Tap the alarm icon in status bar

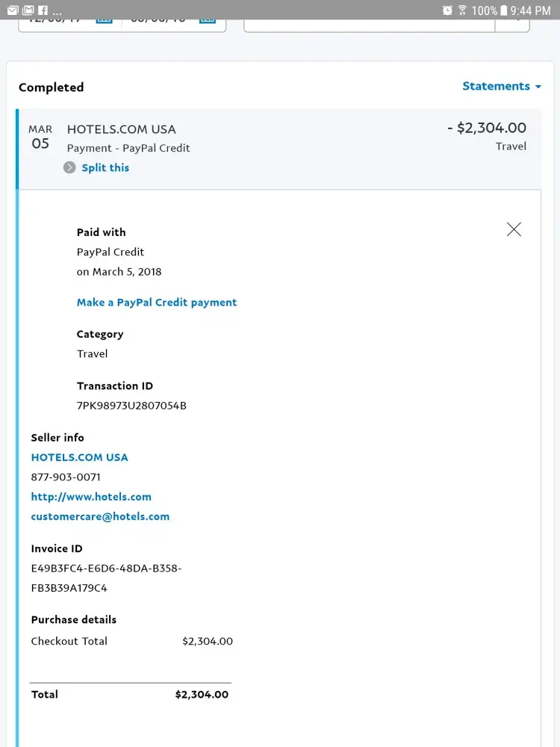tap(447, 10)
